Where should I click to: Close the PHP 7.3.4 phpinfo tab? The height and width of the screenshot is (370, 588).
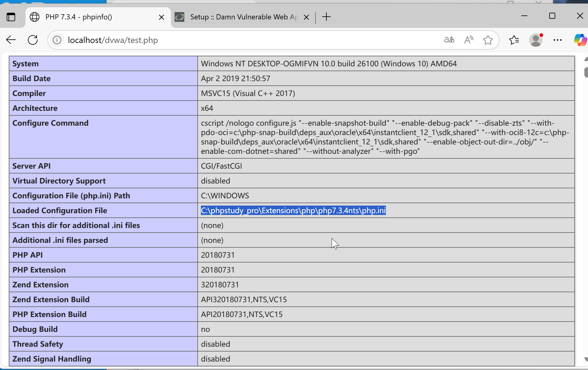tap(162, 17)
